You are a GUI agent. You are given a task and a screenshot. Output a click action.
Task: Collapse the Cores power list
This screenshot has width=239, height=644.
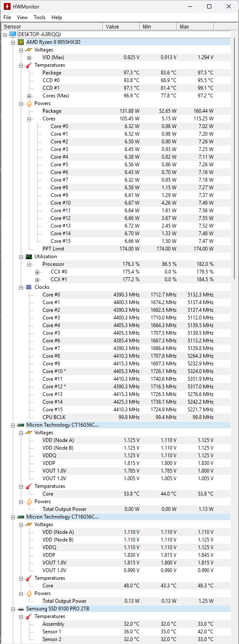coord(29,119)
